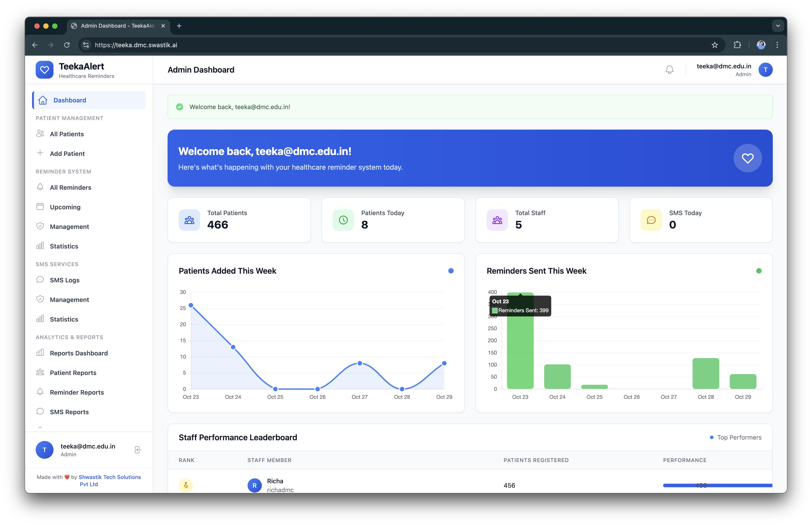Click the notification bell icon in header
This screenshot has width=812, height=526.
669,70
